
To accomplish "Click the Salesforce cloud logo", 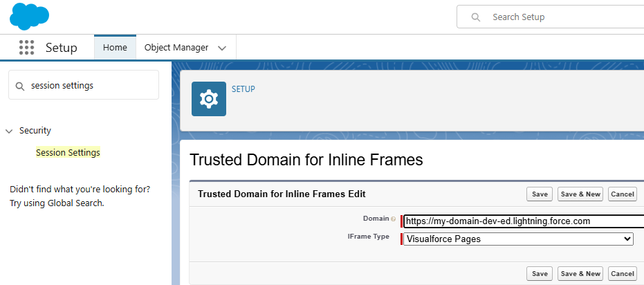I will tap(29, 16).
